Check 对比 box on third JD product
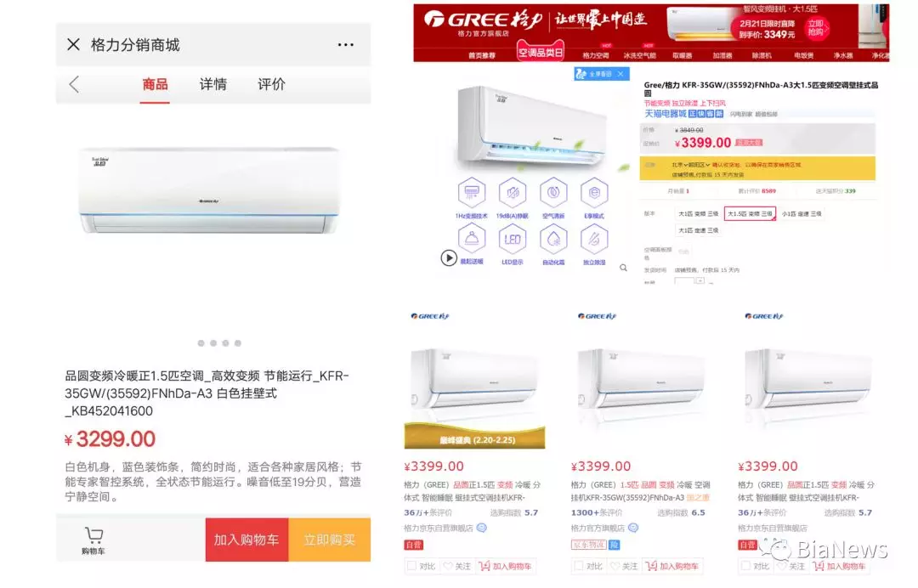This screenshot has height=588, width=918. 745,566
